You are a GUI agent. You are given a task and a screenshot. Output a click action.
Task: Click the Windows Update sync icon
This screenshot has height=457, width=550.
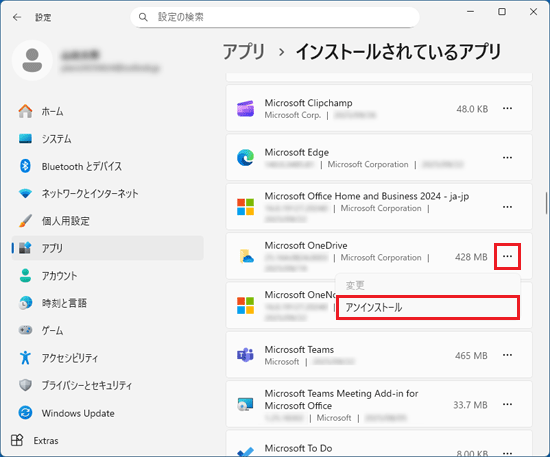click(25, 413)
